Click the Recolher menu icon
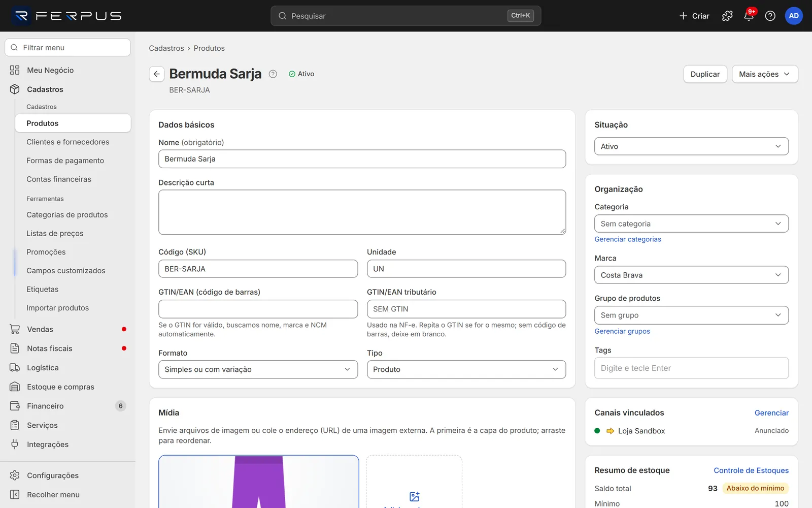The height and width of the screenshot is (508, 812). point(15,495)
